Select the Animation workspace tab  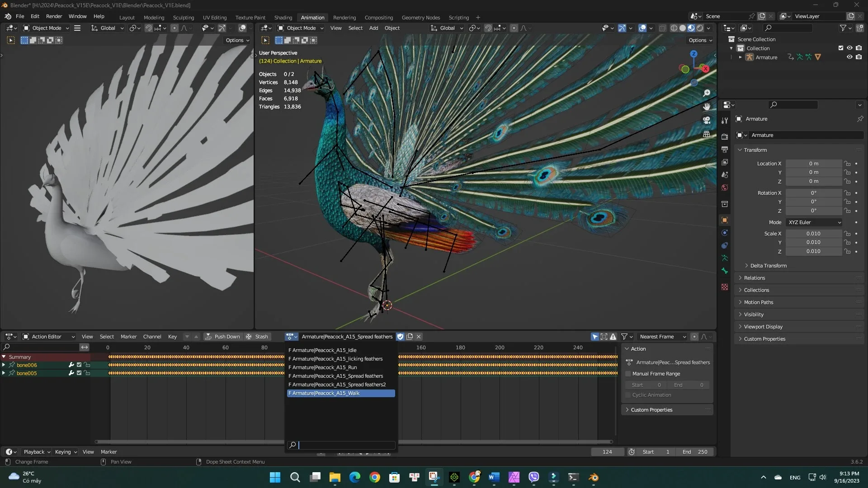312,16
